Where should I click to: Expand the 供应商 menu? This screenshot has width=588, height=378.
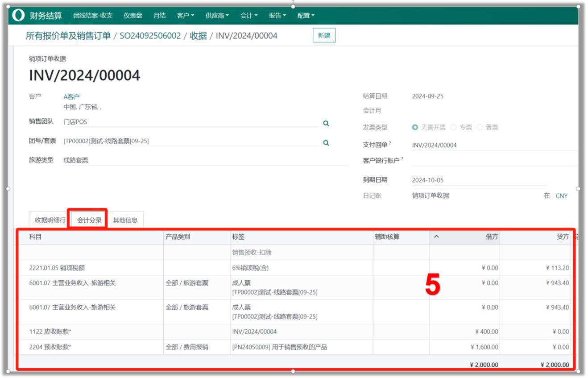pos(217,16)
